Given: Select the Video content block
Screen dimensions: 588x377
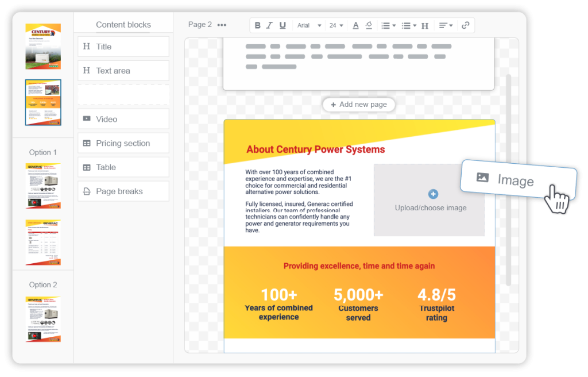Looking at the screenshot, I should (x=123, y=119).
